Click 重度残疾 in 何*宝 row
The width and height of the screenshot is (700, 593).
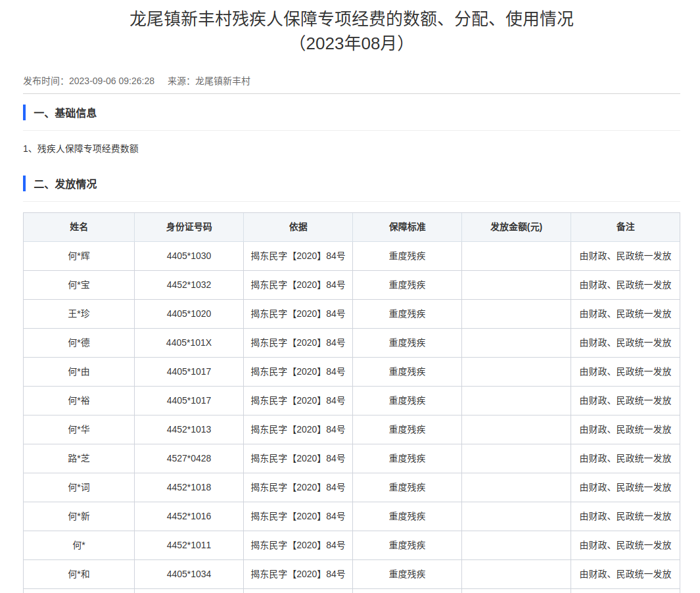[407, 285]
